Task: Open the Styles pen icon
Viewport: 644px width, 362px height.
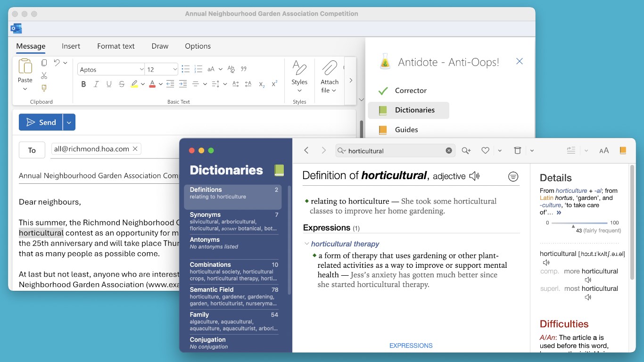Action: point(299,67)
